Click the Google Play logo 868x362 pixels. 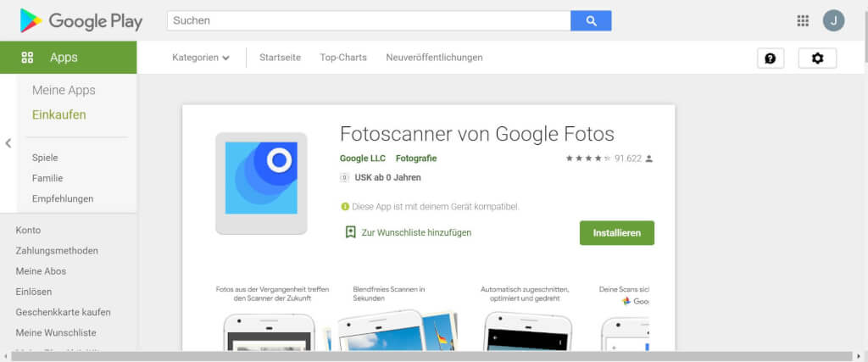[81, 21]
